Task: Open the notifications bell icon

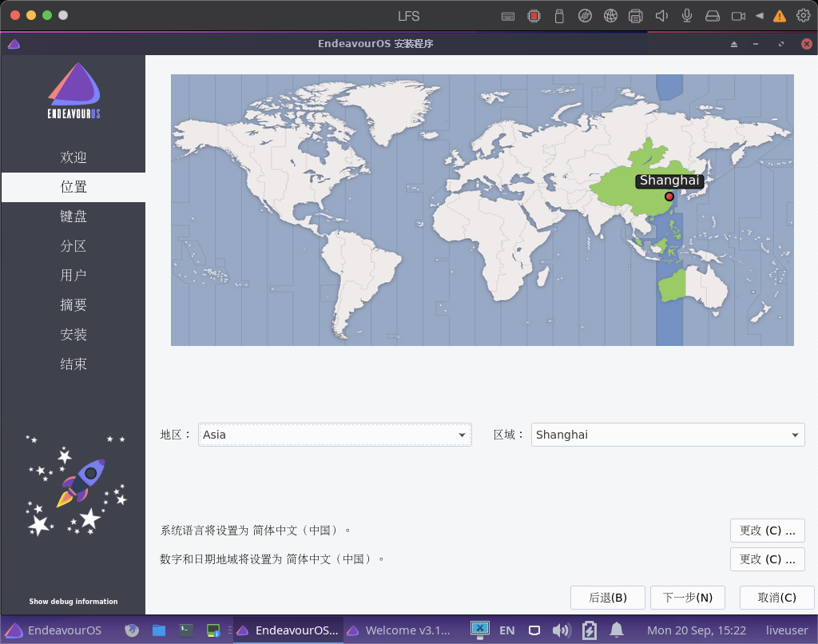Action: tap(617, 630)
